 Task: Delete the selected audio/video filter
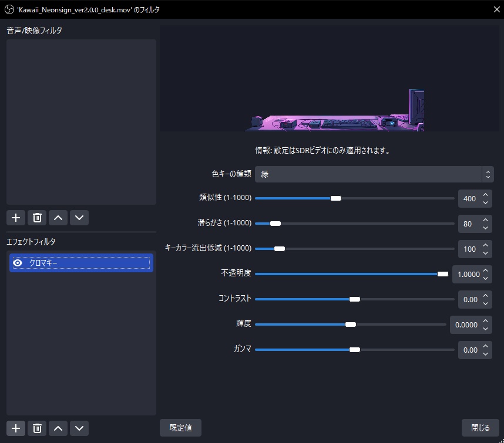point(37,218)
